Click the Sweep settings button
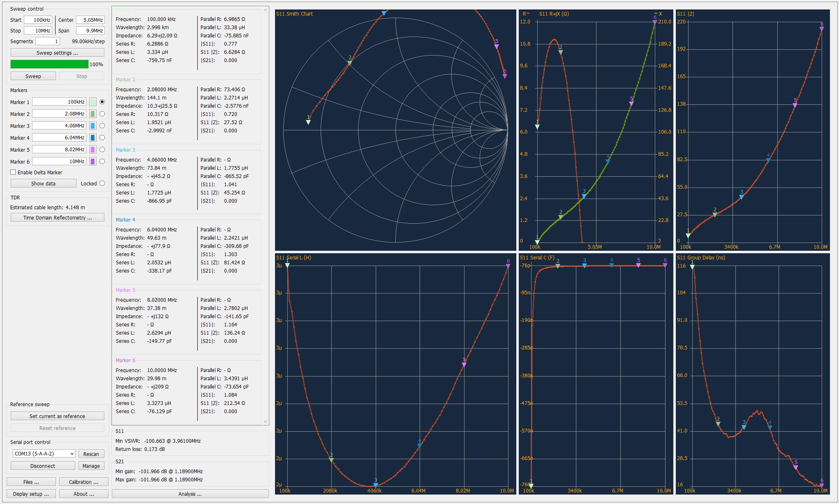The height and width of the screenshot is (504, 839). point(57,53)
